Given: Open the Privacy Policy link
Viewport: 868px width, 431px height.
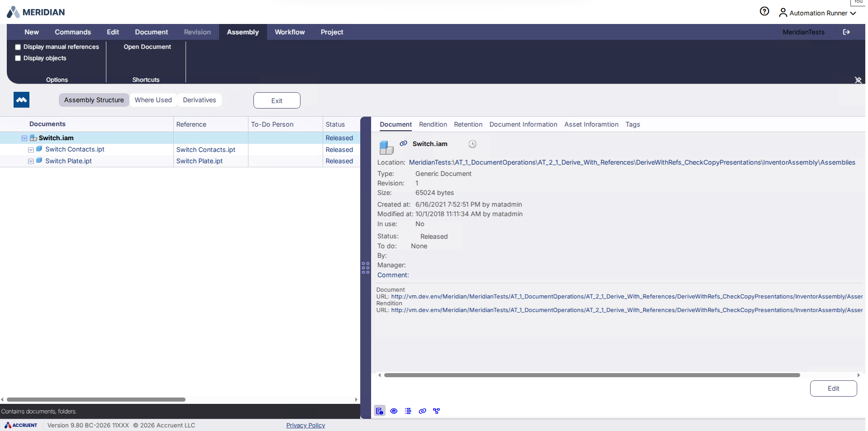Looking at the screenshot, I should [x=305, y=425].
